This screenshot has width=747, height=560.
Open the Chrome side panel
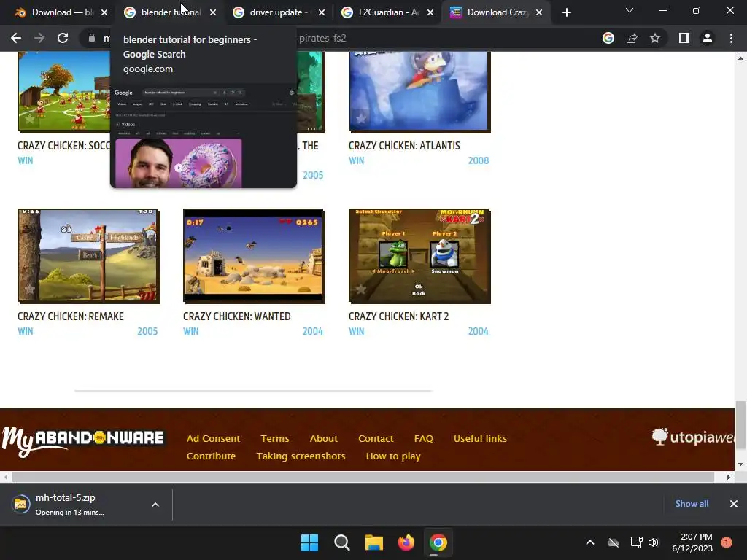pos(684,38)
